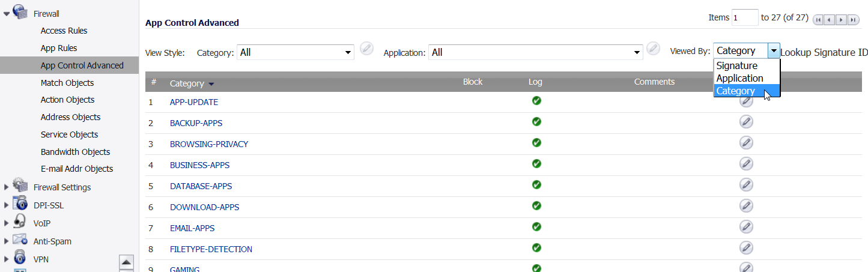Viewport: 868px width, 272px height.
Task: Expand the Anti-Spam section
Action: click(6, 241)
